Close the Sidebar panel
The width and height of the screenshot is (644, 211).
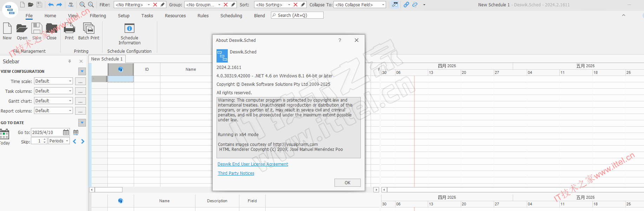[81, 61]
